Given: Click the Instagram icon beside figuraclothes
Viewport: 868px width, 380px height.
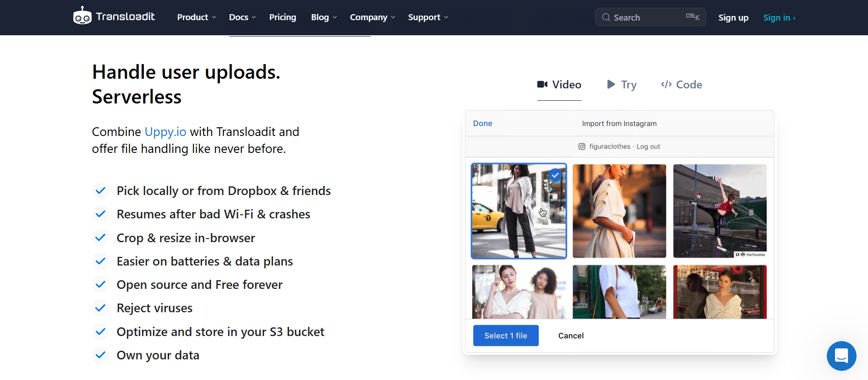Looking at the screenshot, I should [x=582, y=147].
